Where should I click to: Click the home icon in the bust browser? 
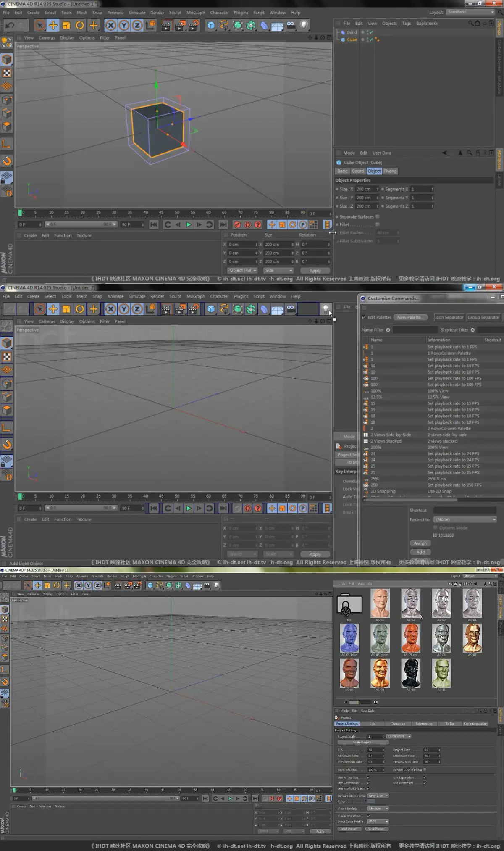456,584
